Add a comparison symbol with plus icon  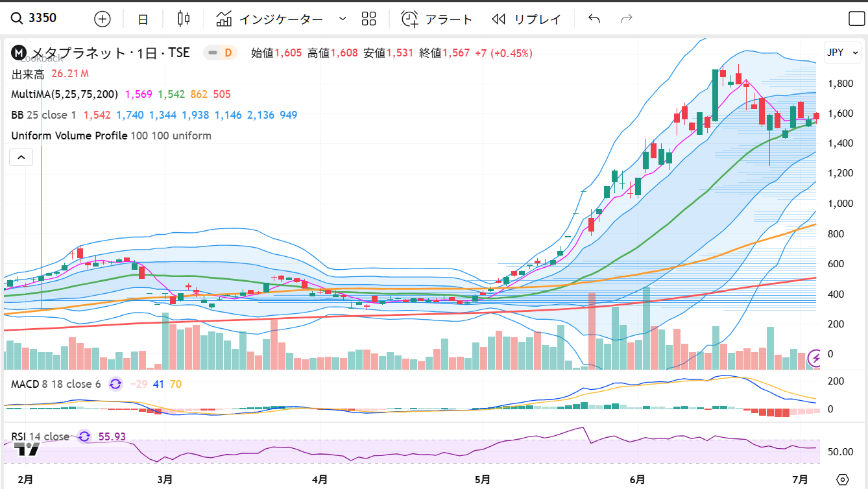click(x=102, y=19)
